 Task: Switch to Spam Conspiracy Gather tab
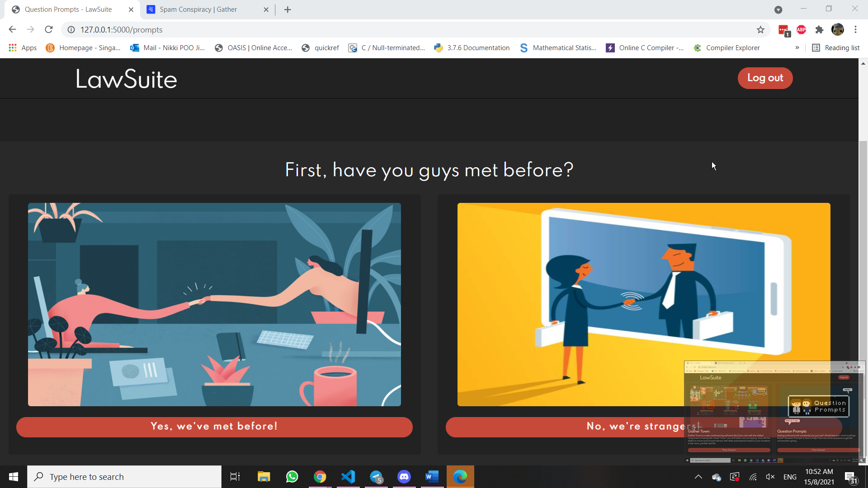(198, 9)
